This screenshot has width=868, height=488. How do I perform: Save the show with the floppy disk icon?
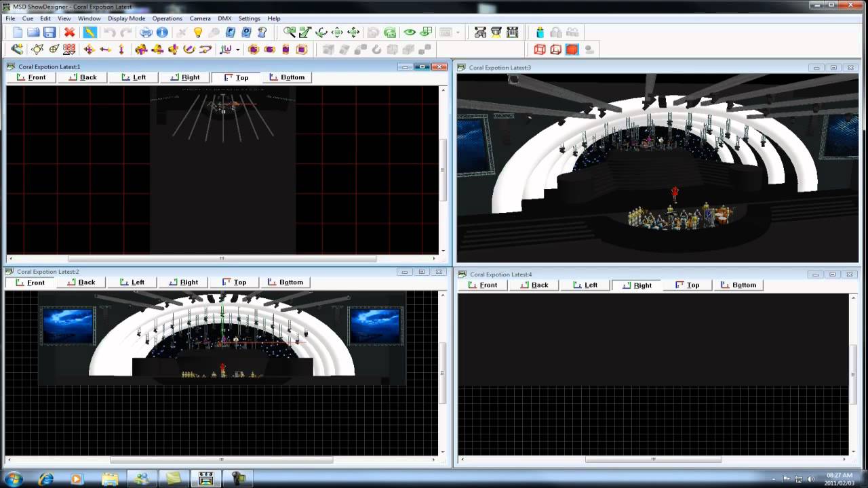point(50,33)
